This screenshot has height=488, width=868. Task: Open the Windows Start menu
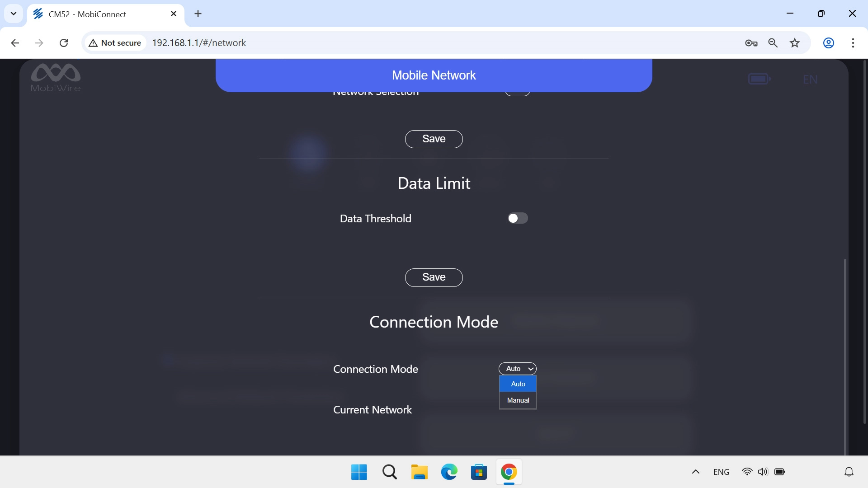click(x=359, y=472)
